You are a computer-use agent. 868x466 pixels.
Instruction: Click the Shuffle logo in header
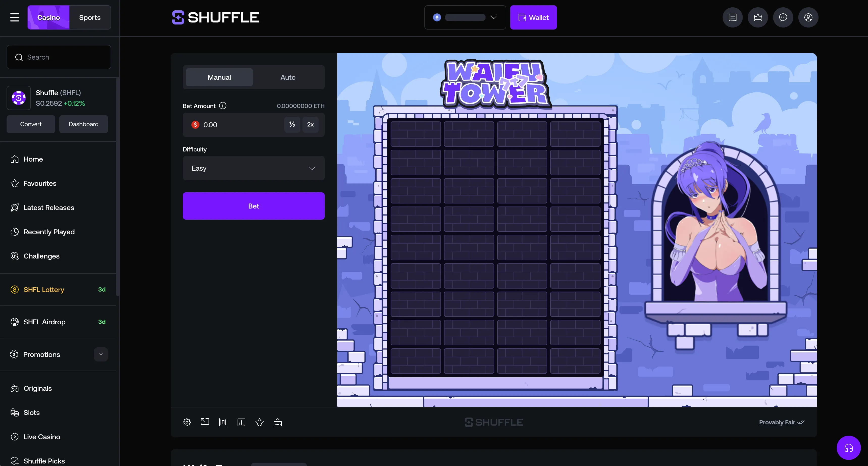point(215,17)
